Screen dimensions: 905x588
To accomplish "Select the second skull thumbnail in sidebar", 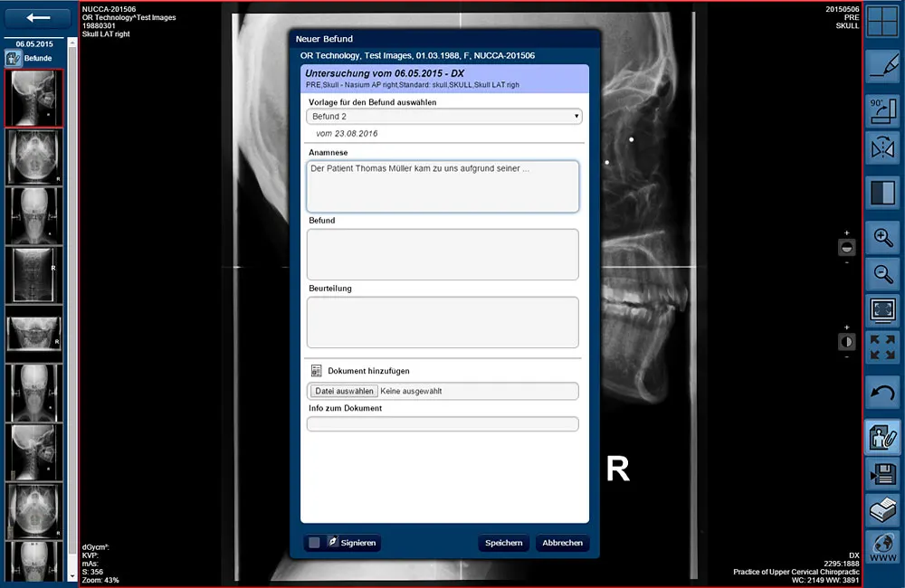I will coord(33,157).
